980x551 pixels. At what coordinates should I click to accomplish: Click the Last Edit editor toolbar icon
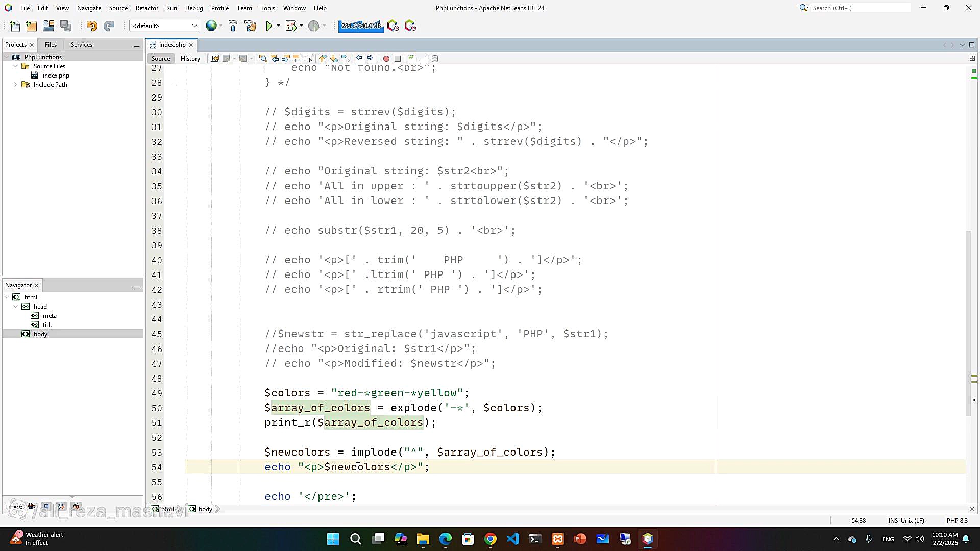point(215,59)
